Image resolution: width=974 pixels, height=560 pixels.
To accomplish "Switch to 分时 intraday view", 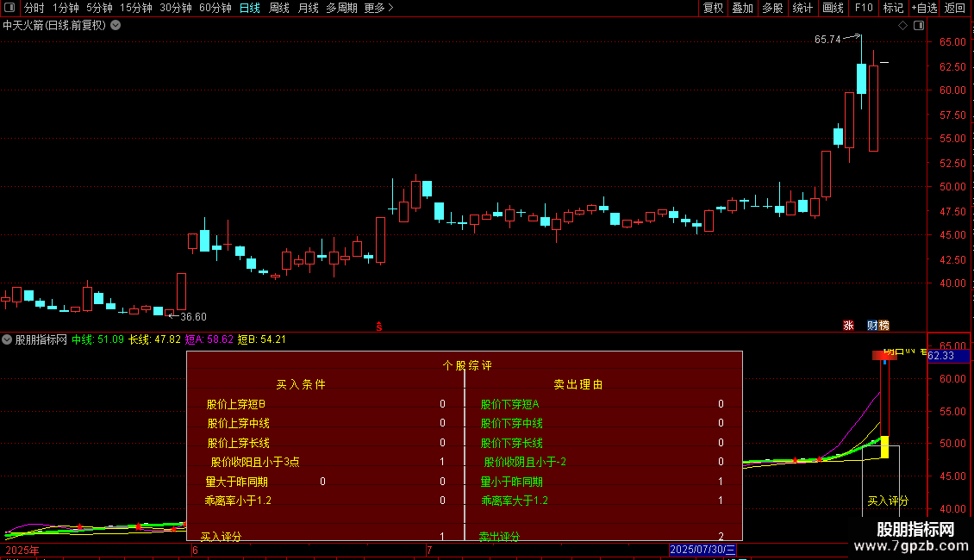I will pyautogui.click(x=34, y=8).
